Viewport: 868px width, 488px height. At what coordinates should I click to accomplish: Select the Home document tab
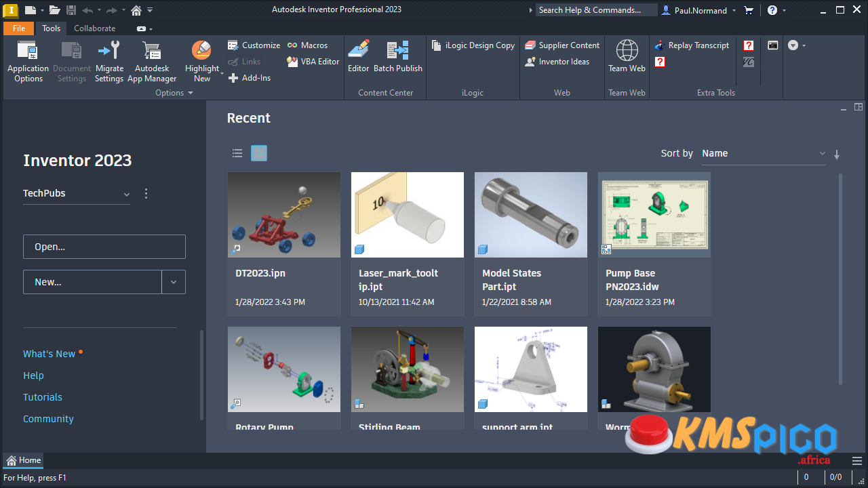pyautogui.click(x=24, y=460)
